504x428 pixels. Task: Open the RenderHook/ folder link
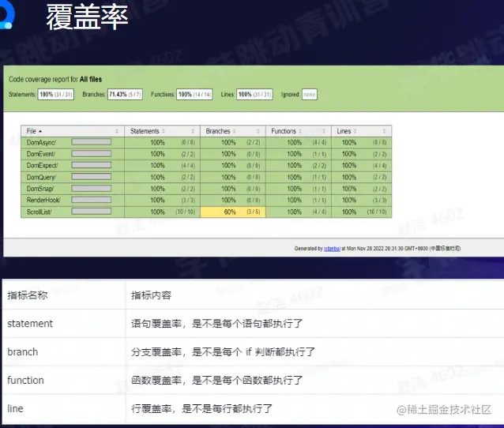pyautogui.click(x=43, y=201)
